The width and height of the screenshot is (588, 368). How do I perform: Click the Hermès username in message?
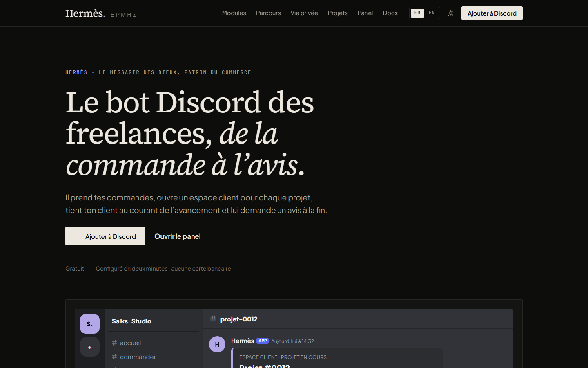coord(243,341)
